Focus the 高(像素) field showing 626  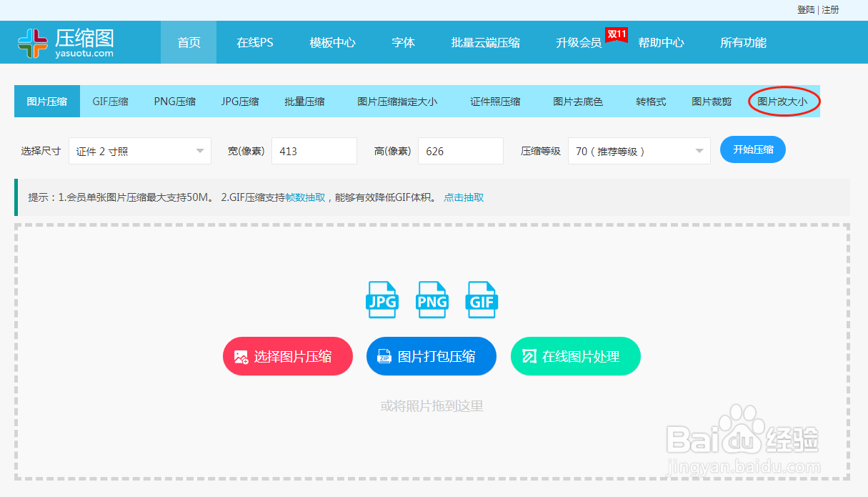pos(461,151)
